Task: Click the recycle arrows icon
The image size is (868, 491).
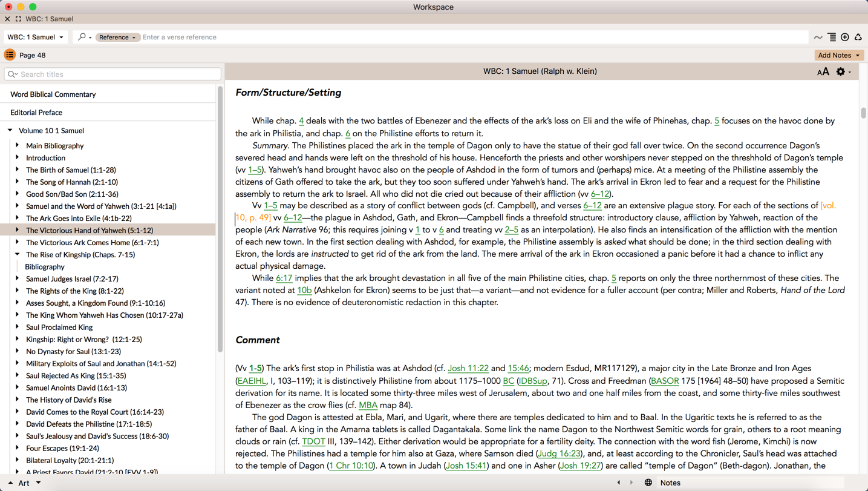Action: [x=858, y=38]
